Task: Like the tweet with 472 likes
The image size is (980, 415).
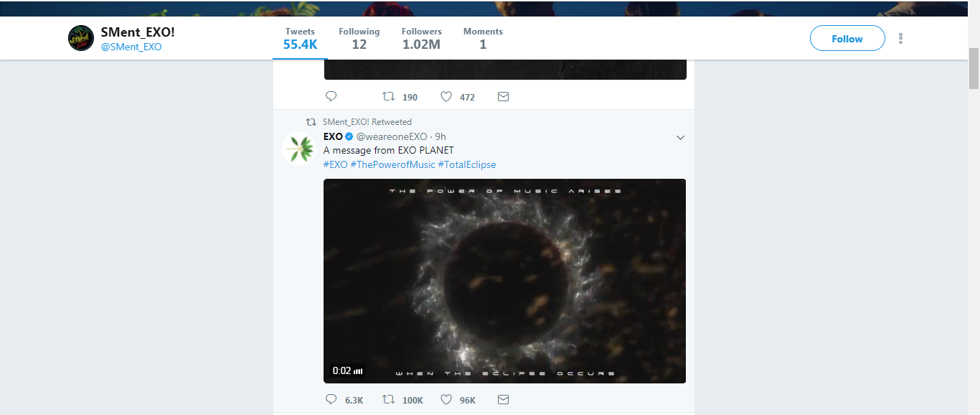Action: click(446, 96)
